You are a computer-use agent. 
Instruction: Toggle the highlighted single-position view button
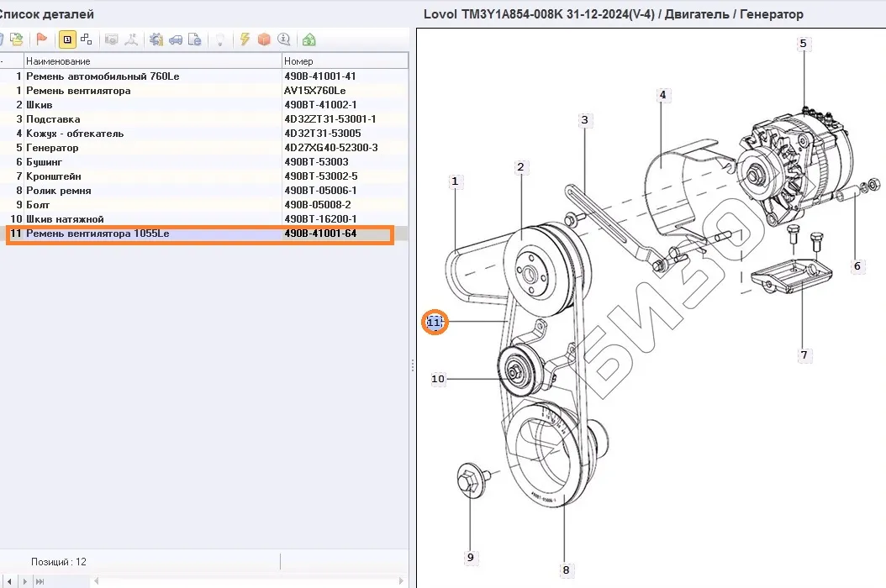tap(66, 39)
